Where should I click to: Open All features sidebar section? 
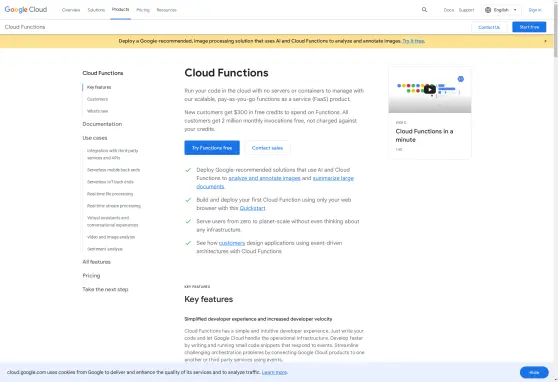96,262
